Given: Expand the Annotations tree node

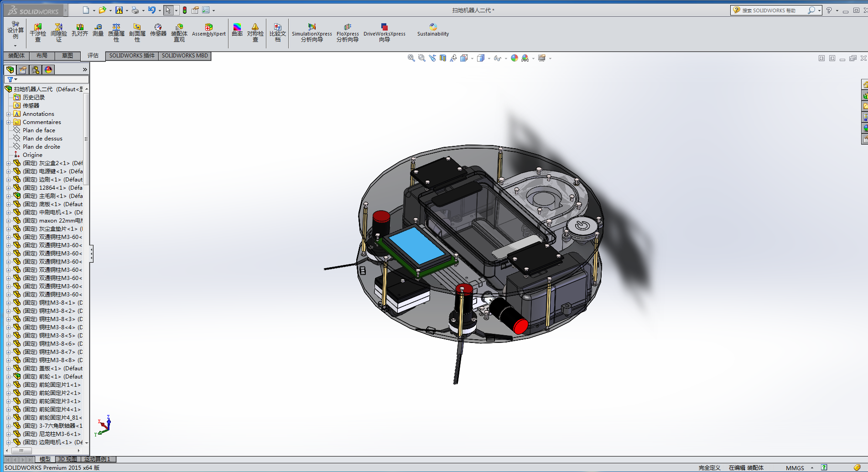Looking at the screenshot, I should (x=8, y=114).
